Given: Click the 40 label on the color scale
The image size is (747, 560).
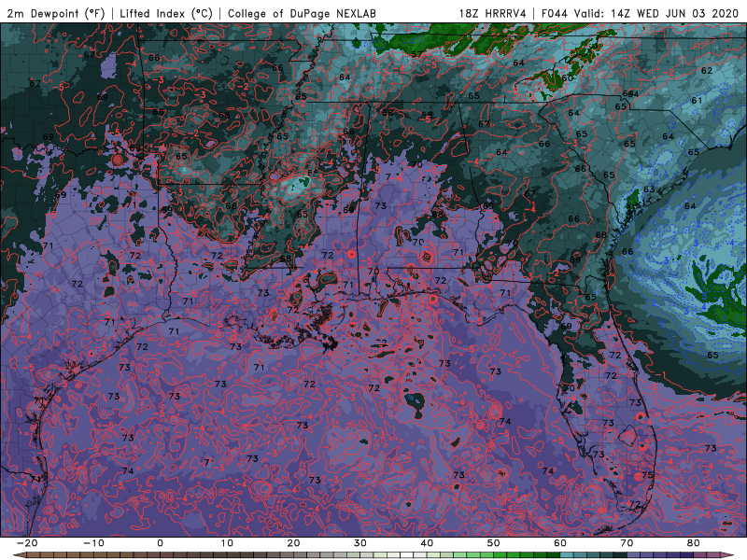Looking at the screenshot, I should (427, 543).
